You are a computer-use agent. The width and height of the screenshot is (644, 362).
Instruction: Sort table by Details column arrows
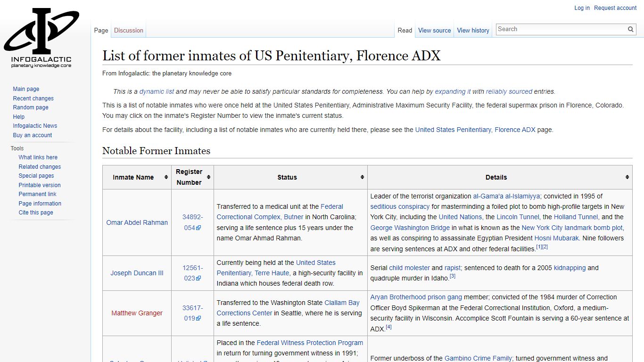(x=627, y=177)
